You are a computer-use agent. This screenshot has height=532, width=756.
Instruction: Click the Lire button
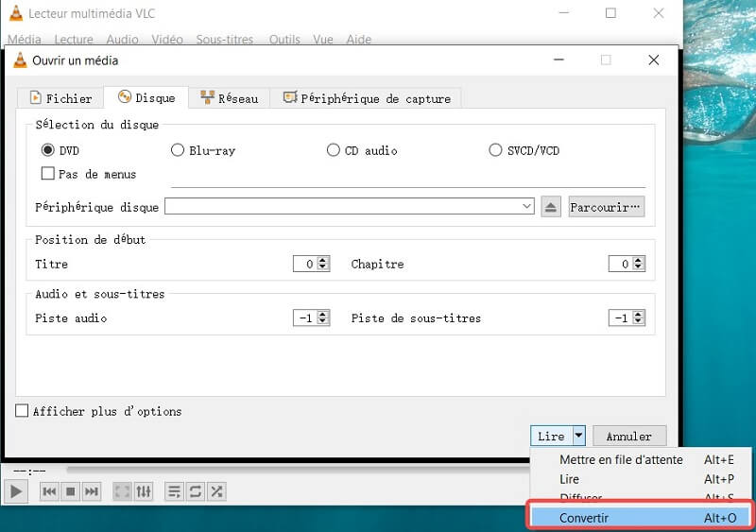552,436
